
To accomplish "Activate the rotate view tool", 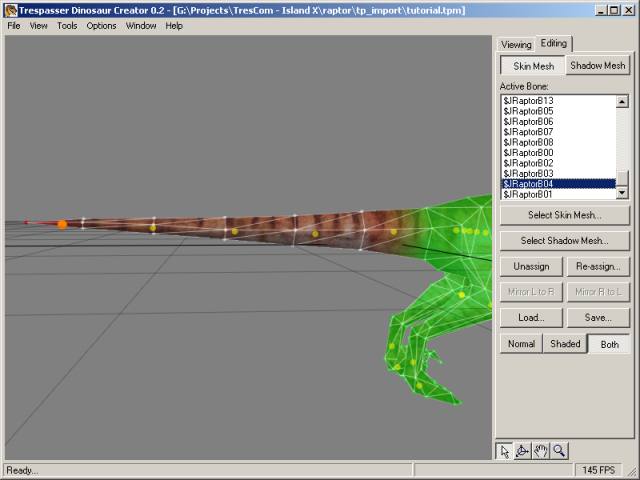I will [x=522, y=451].
